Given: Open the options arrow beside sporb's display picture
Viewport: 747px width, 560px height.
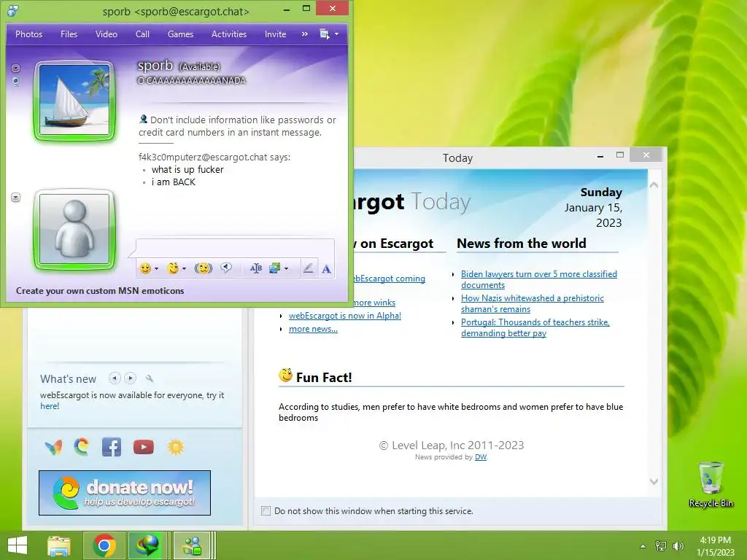Looking at the screenshot, I should coord(16,68).
